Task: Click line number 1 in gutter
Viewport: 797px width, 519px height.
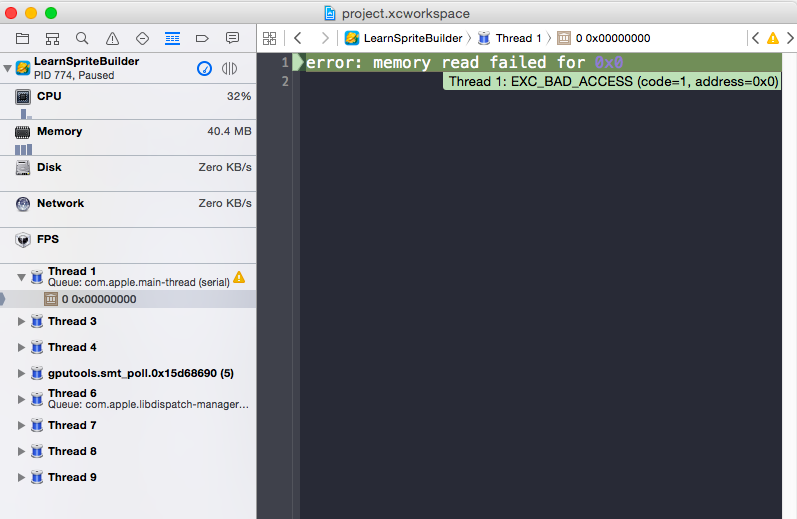Action: [285, 63]
